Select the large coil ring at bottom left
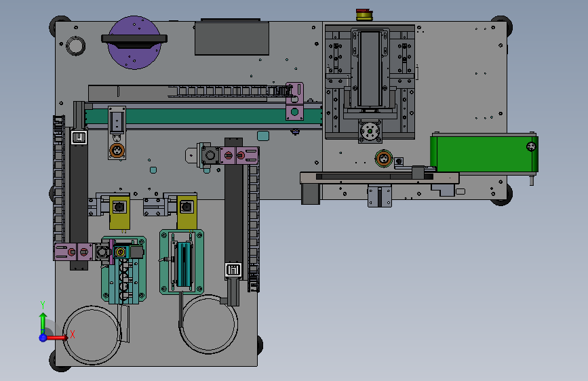Viewport: 588px width, 381px height. pos(92,335)
